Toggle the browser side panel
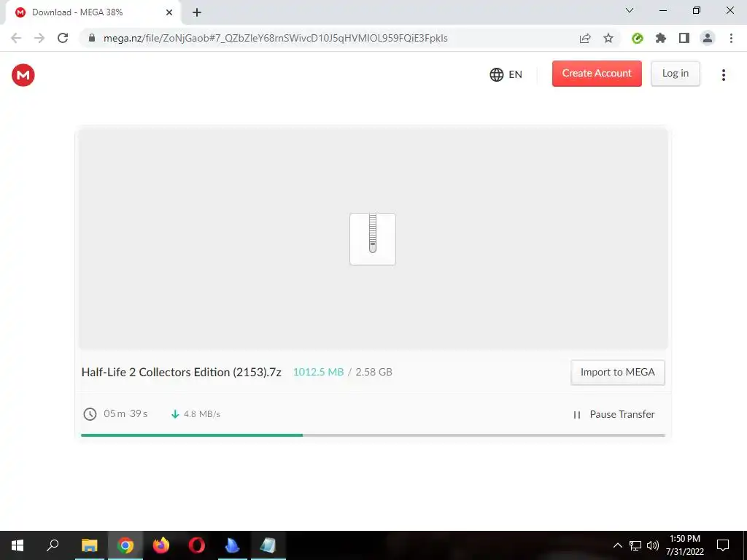This screenshot has height=560, width=747. [684, 38]
